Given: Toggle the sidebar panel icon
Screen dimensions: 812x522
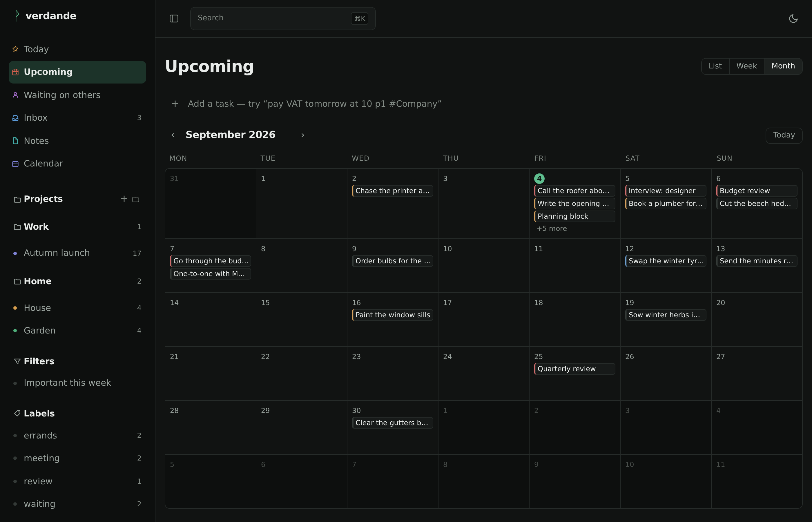Looking at the screenshot, I should tap(174, 19).
